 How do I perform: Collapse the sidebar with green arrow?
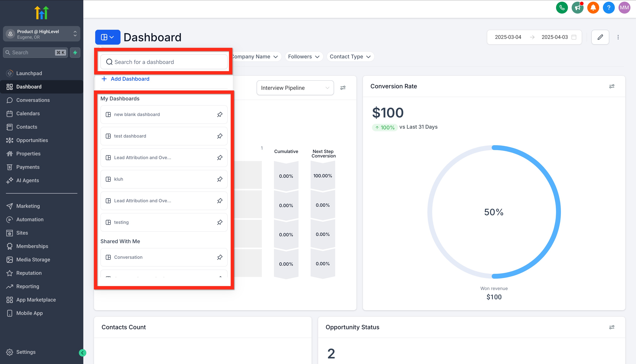pyautogui.click(x=83, y=353)
